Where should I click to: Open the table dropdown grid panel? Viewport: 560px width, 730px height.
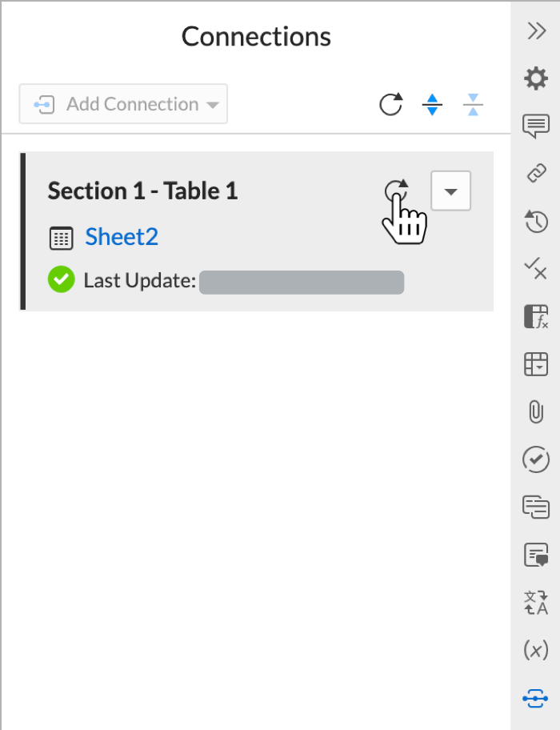pos(536,364)
